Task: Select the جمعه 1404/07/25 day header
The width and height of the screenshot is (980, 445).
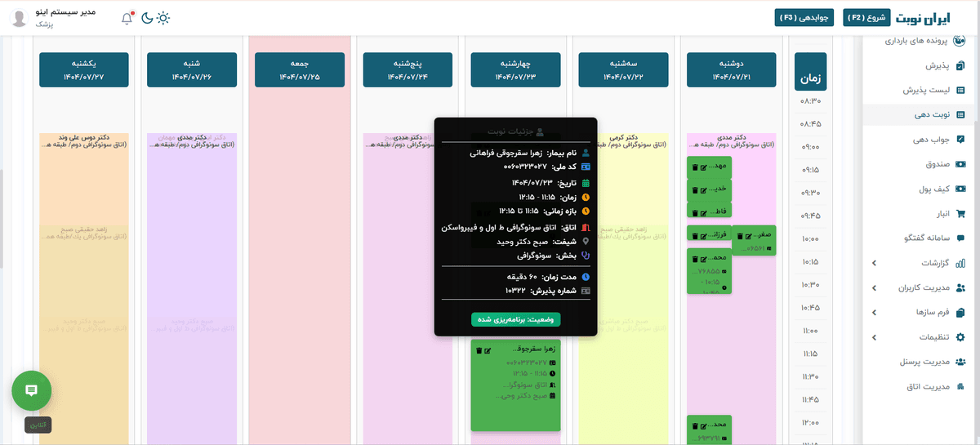Action: point(300,69)
